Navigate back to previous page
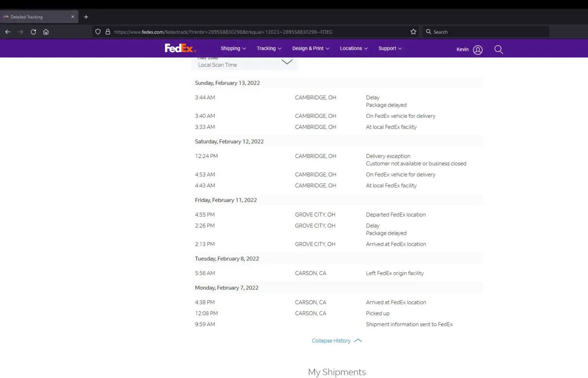The width and height of the screenshot is (588, 378). 8,32
